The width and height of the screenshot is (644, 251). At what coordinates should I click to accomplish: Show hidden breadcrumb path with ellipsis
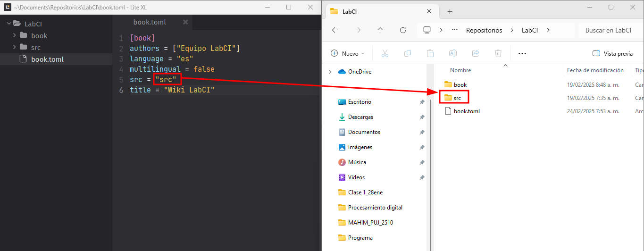[x=455, y=30]
